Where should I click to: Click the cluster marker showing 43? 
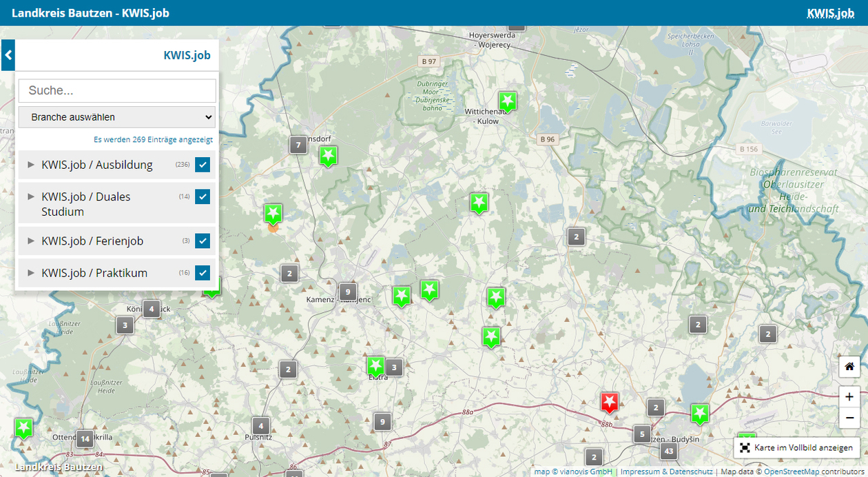point(668,451)
